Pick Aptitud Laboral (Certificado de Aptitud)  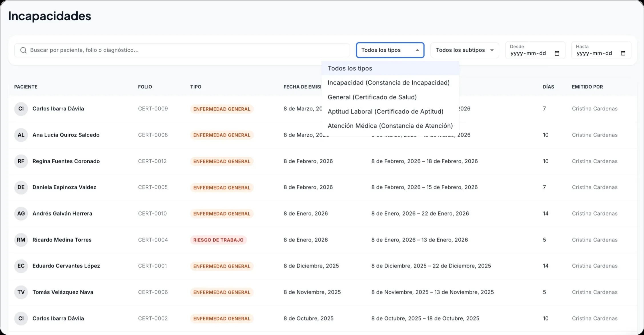click(385, 112)
